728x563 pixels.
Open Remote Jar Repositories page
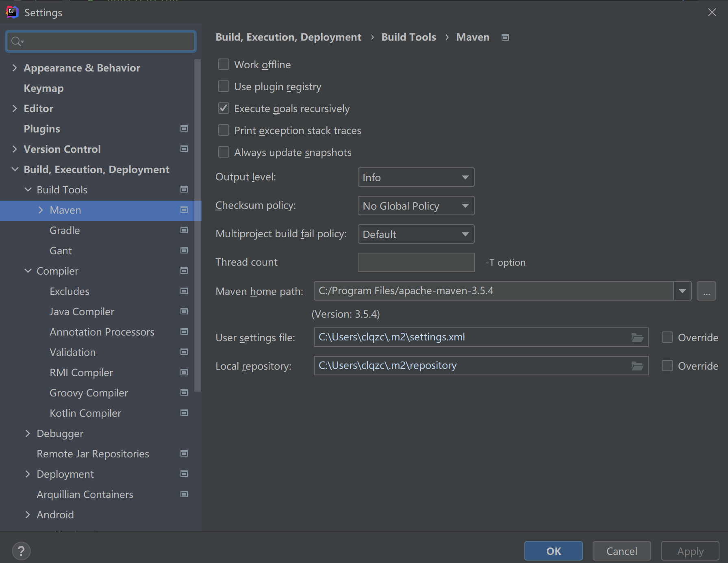tap(93, 454)
